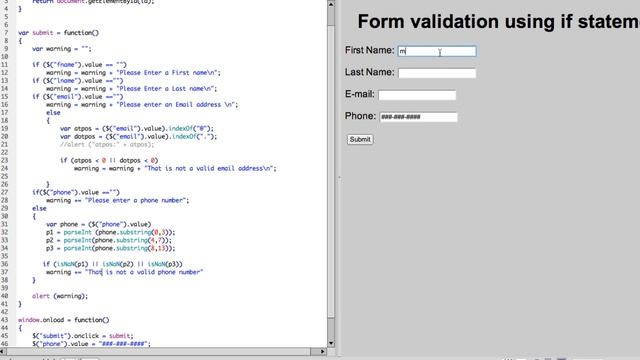Viewport: 640px width, 360px height.
Task: Click the 'Please Enter a First name' string
Action: 168,73
